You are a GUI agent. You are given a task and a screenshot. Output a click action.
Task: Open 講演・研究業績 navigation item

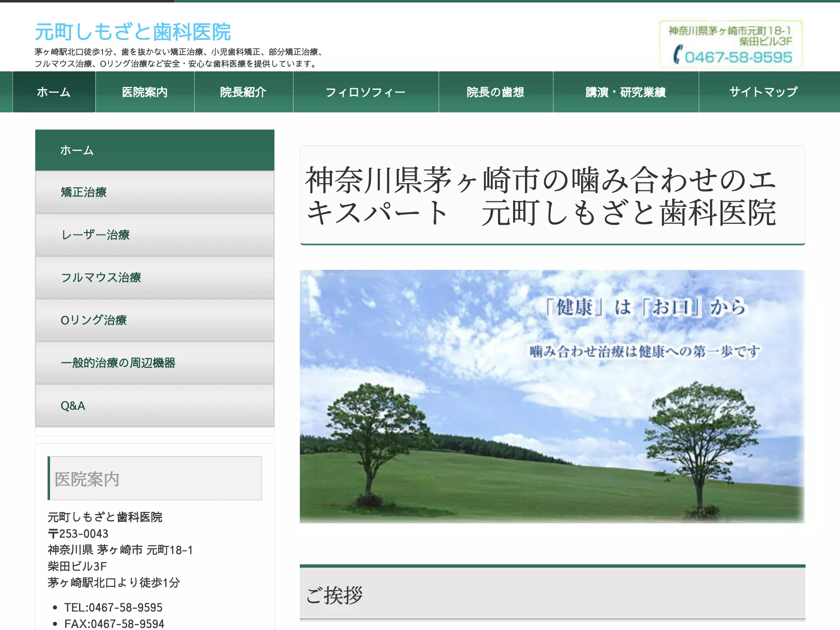(x=626, y=92)
